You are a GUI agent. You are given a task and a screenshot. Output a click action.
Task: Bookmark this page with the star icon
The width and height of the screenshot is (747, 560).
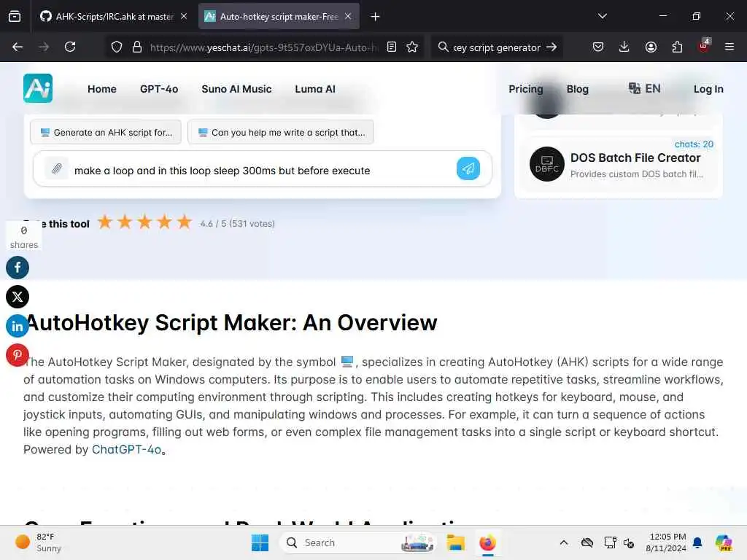pos(412,47)
